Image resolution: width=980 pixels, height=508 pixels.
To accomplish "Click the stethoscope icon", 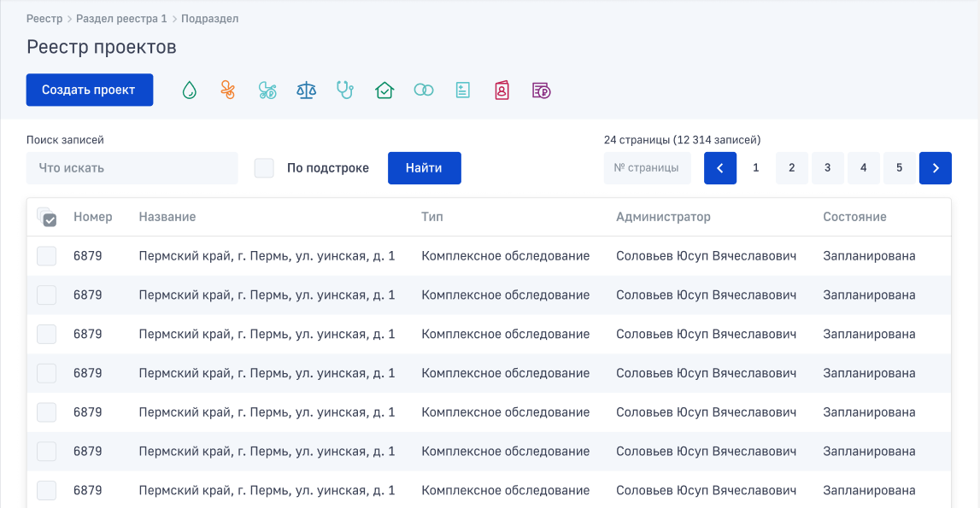I will (345, 89).
